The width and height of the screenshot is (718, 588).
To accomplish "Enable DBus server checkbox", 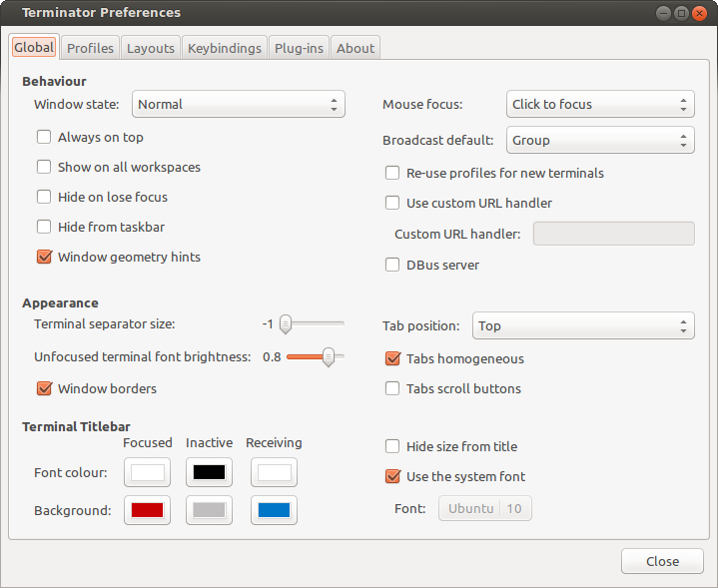I will [x=392, y=265].
